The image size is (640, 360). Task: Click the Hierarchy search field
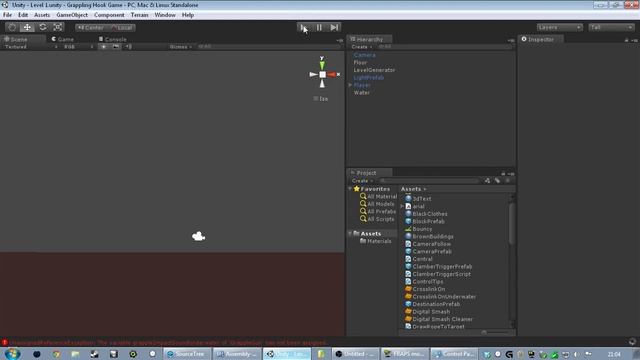[445, 47]
